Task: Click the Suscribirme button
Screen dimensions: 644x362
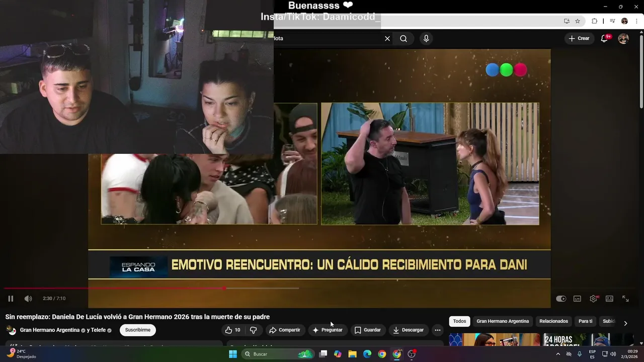Action: tap(138, 330)
